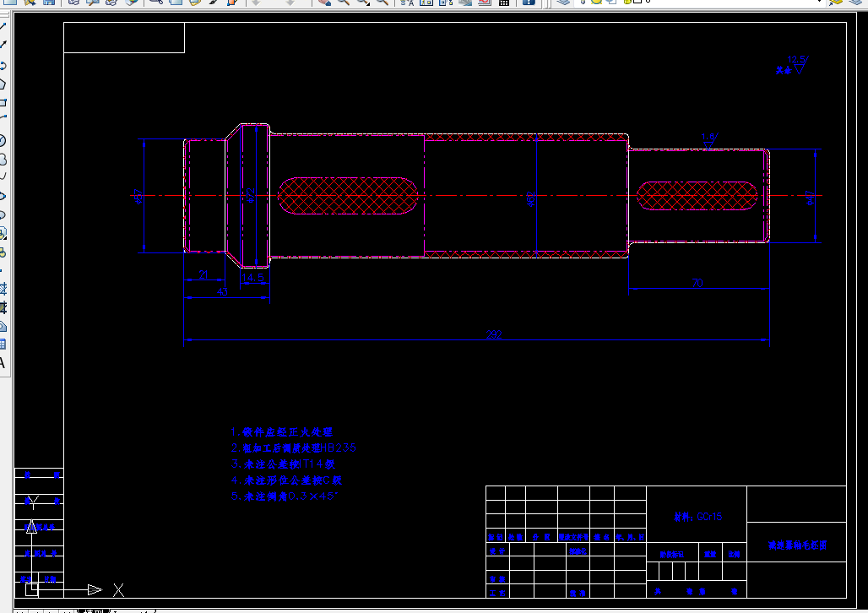This screenshot has height=613, width=868.
Task: Click the 12.5 surface roughness value
Action: [796, 59]
